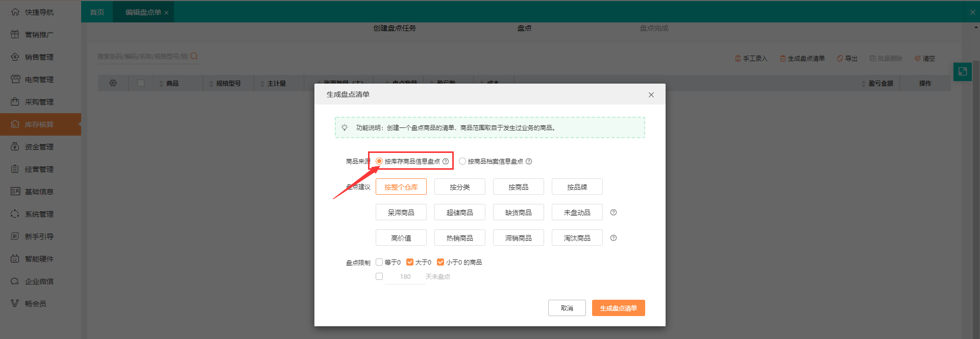980x339 pixels.
Task: Click the 导出 export icon
Action: point(840,59)
